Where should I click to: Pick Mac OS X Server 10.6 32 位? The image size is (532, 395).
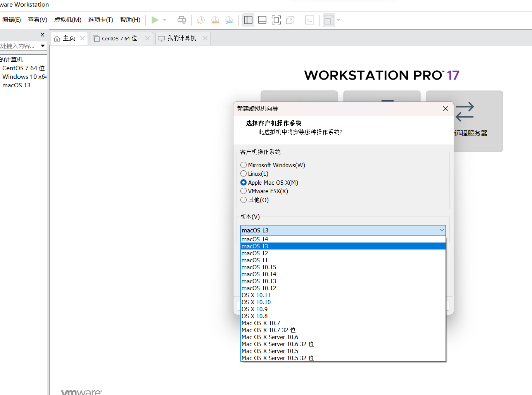tap(343, 344)
